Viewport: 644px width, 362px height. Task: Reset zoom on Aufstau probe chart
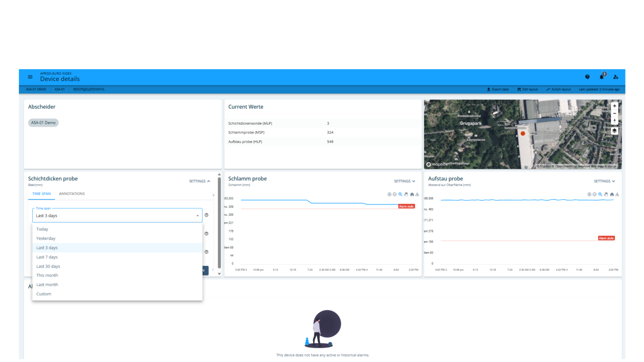tap(612, 194)
